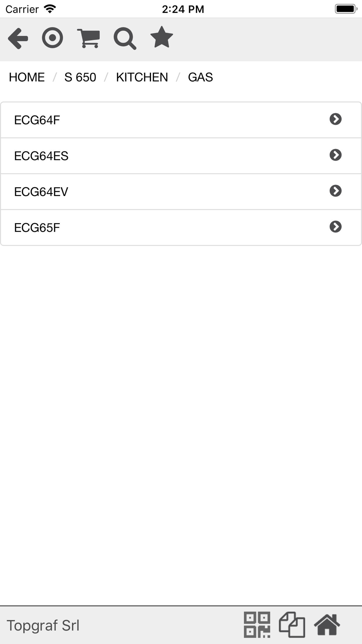Expand ECG65F with its chevron
This screenshot has height=644, width=362.
[336, 227]
